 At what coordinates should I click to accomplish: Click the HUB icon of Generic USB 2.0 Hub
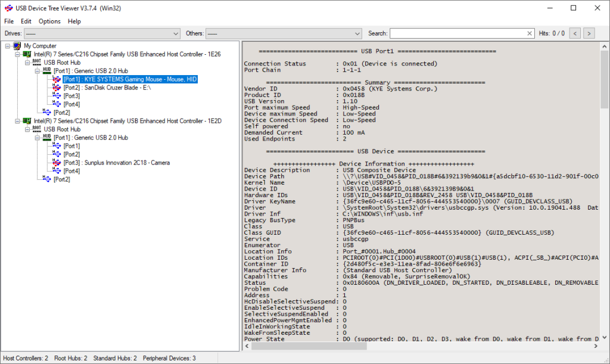(x=46, y=71)
